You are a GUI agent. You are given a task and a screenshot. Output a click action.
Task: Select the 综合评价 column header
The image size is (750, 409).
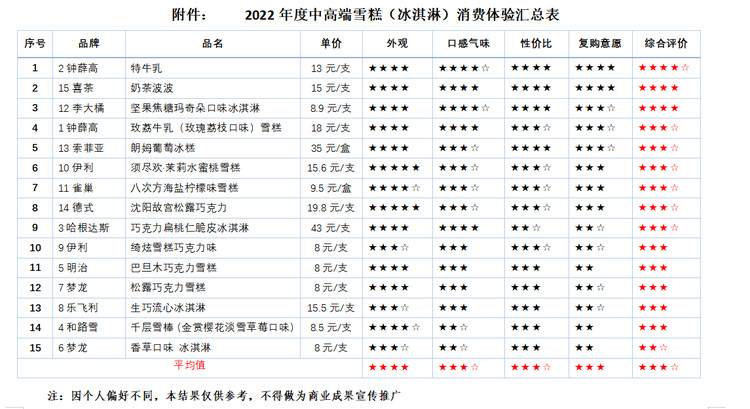tap(666, 44)
